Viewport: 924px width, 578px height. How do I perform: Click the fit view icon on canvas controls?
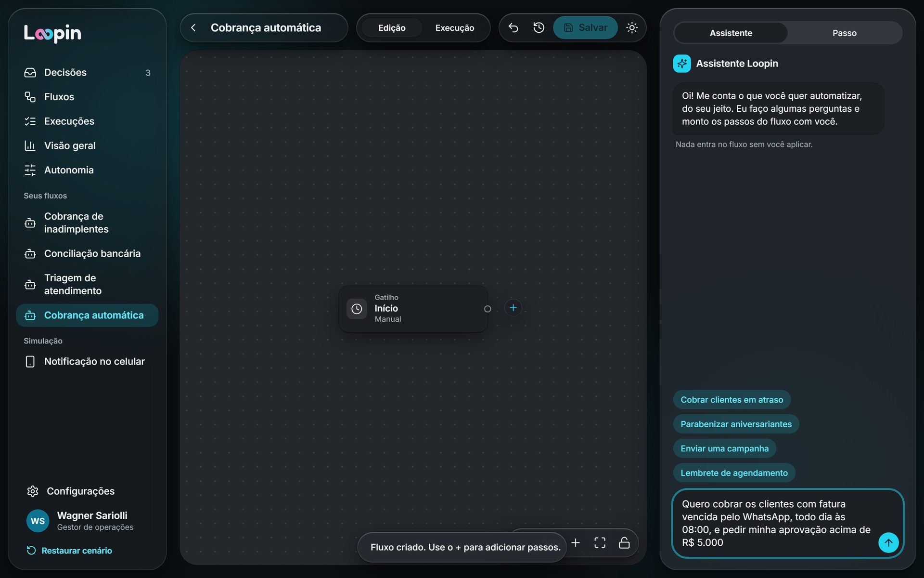point(600,543)
